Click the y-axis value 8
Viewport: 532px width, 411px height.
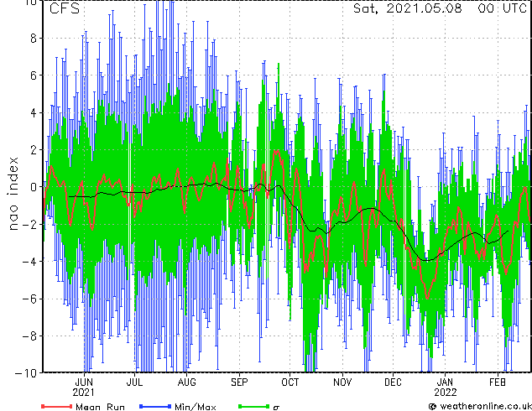click(x=34, y=39)
